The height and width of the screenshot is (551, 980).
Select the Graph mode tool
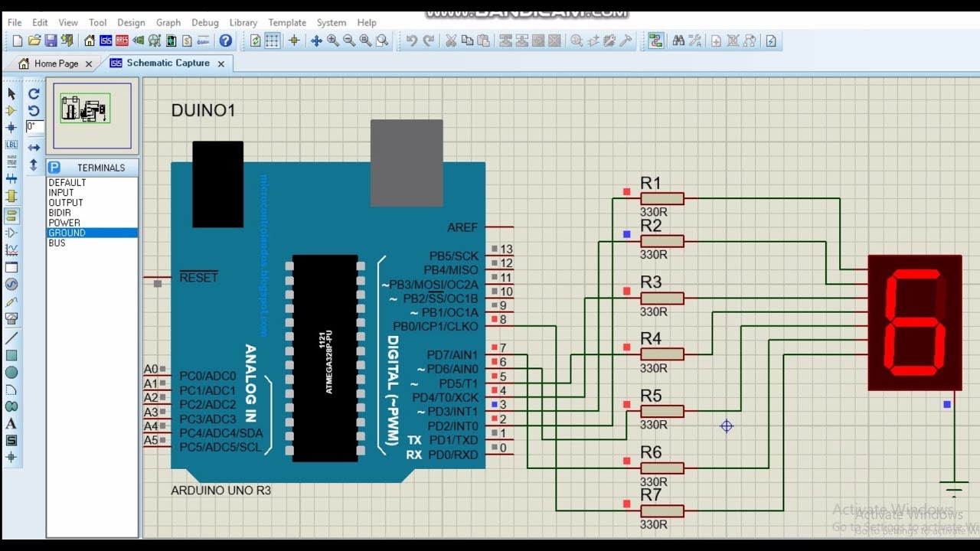click(11, 249)
